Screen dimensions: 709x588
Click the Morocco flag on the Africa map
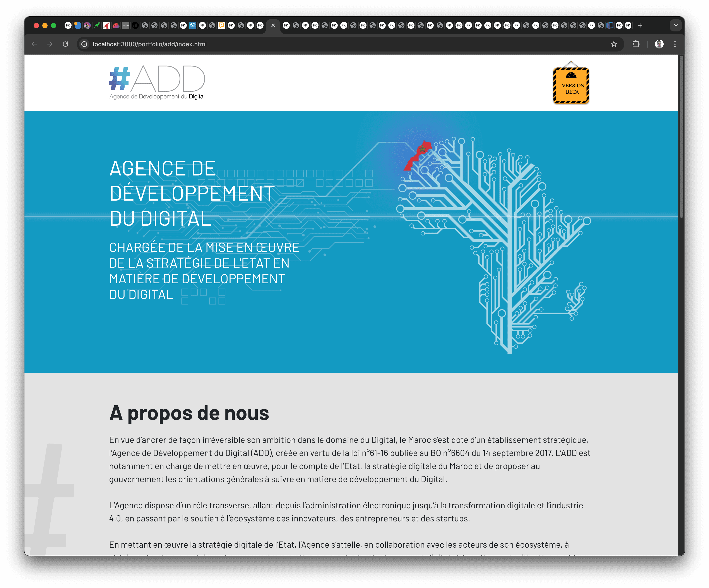pos(418,155)
